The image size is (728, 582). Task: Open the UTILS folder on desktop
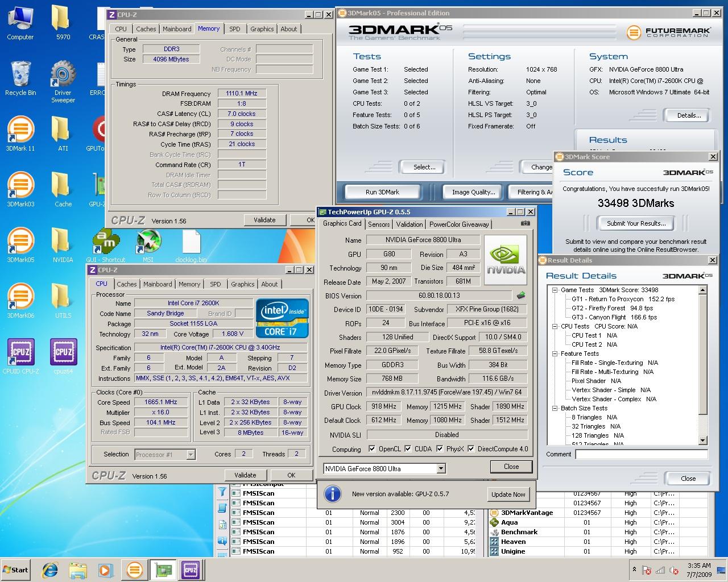(63, 301)
